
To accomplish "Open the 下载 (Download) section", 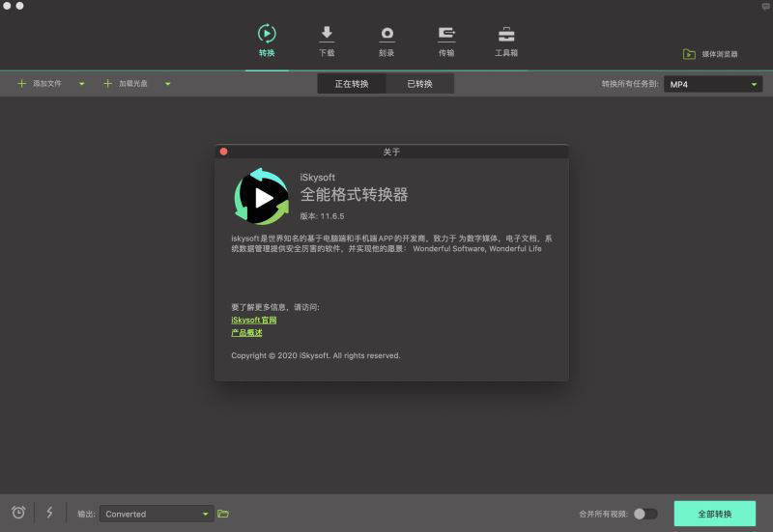I will (327, 41).
